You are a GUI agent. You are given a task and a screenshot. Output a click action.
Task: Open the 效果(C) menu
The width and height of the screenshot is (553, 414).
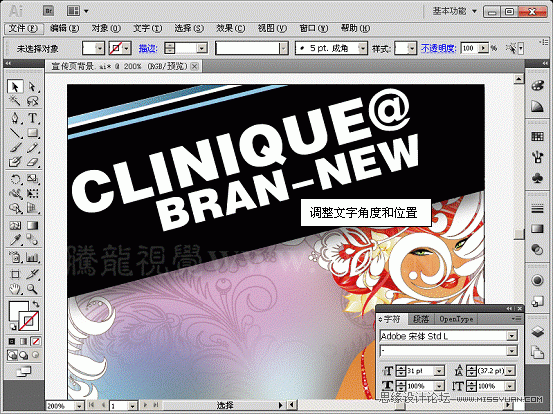click(230, 28)
